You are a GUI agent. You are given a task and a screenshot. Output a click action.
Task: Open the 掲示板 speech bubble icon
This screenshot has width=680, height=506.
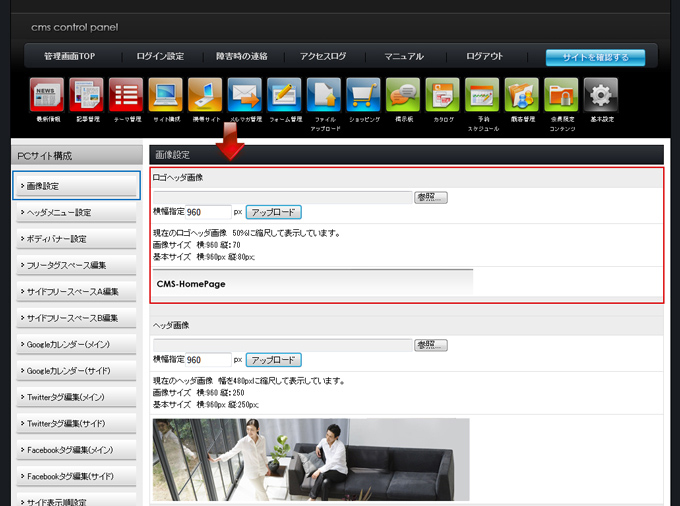tap(403, 95)
